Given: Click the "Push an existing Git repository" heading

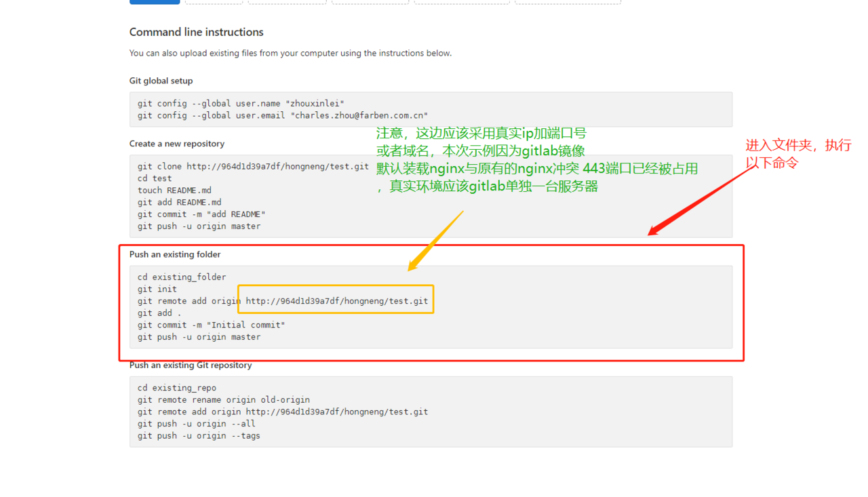Looking at the screenshot, I should pyautogui.click(x=191, y=365).
